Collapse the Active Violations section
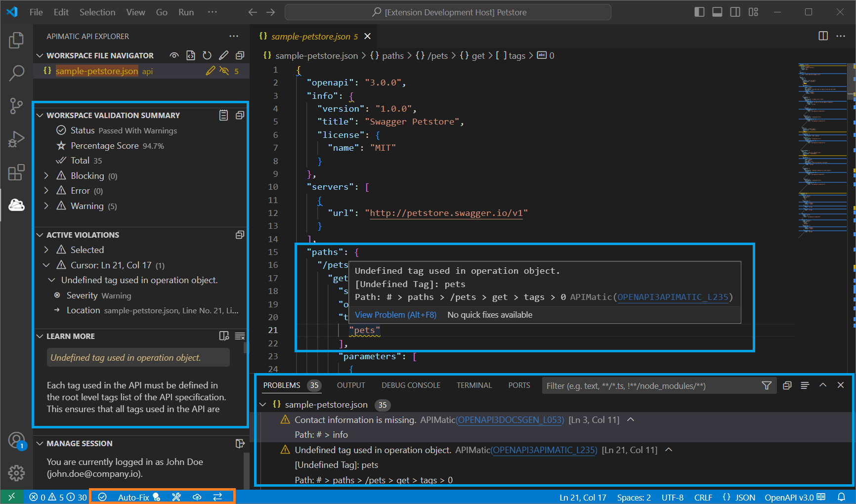This screenshot has height=504, width=856. [x=40, y=235]
